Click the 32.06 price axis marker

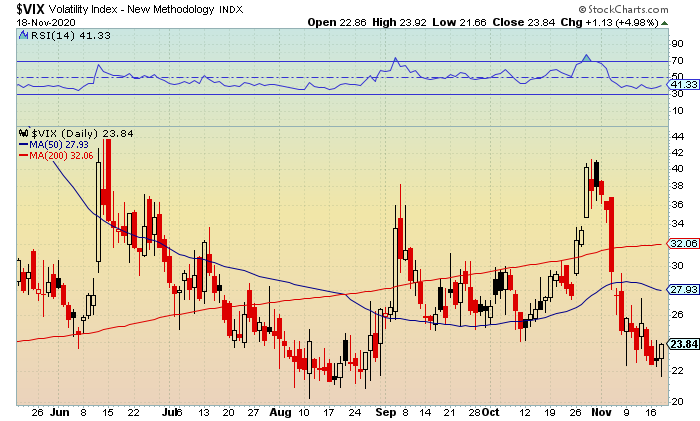tap(683, 244)
